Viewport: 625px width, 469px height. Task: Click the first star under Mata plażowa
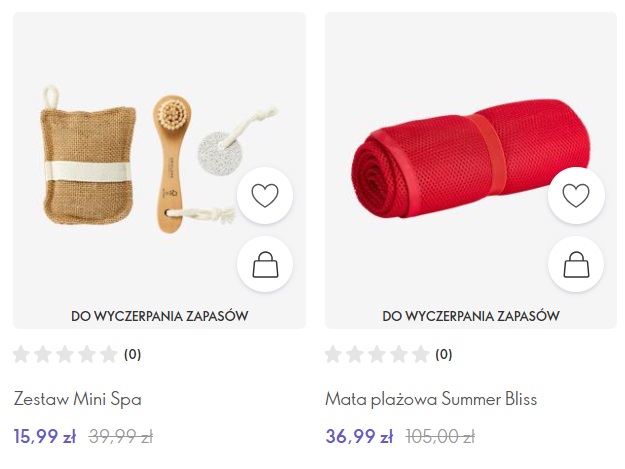click(x=333, y=354)
